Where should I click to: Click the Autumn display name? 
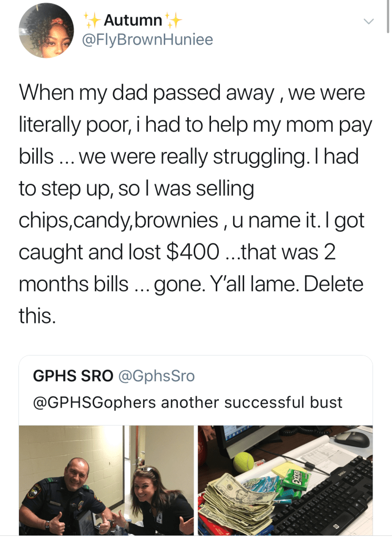133,21
